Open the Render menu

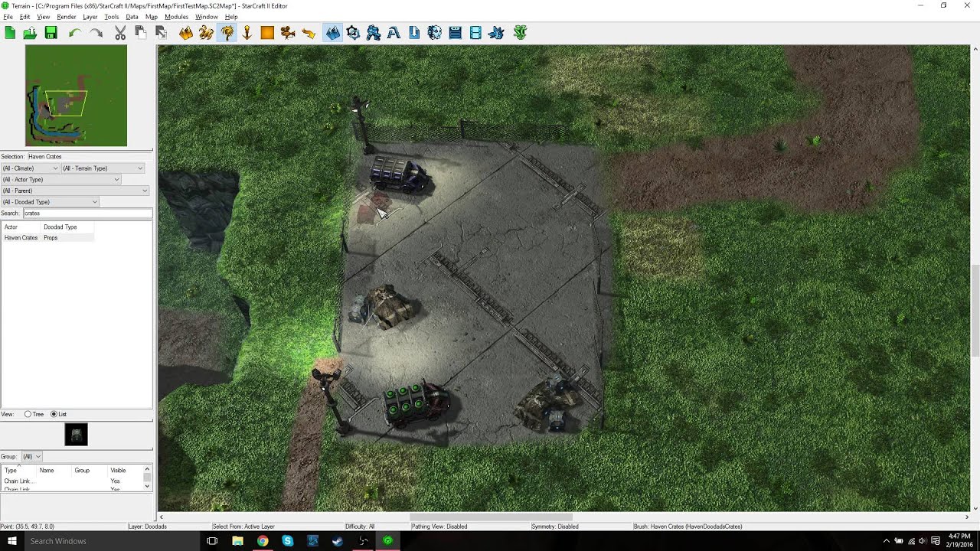(67, 17)
